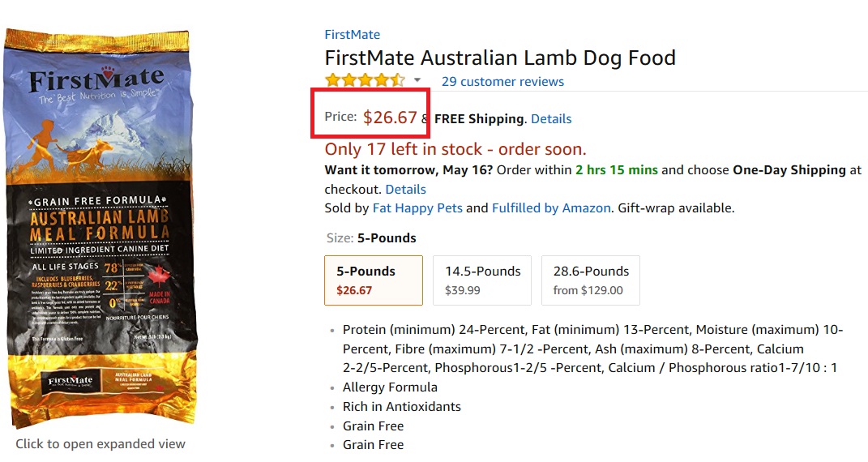Open the dog food bag product image
The height and width of the screenshot is (462, 868).
click(x=100, y=229)
